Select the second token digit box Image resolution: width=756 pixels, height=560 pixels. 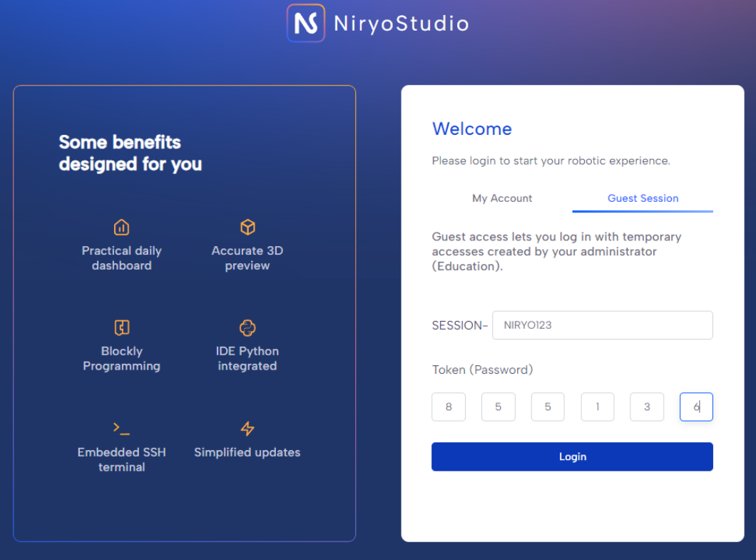point(498,407)
